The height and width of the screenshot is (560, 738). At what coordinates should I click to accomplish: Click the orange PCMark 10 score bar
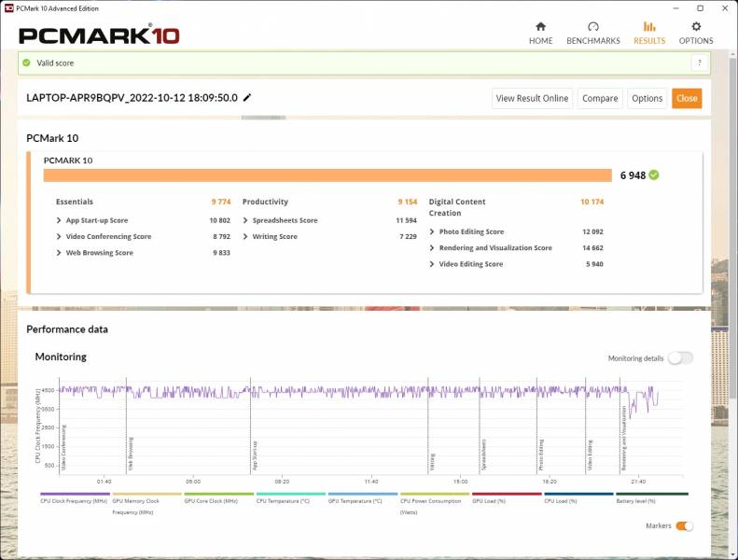pos(327,175)
